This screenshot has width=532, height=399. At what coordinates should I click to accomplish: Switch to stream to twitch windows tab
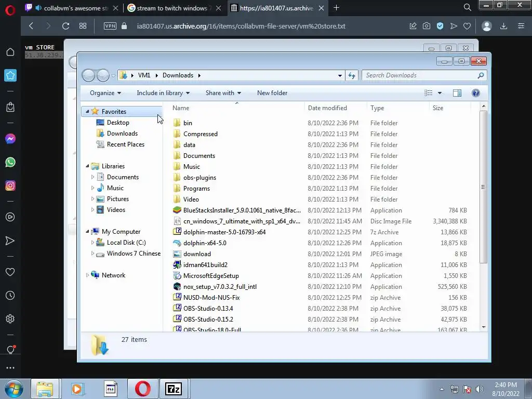point(175,8)
